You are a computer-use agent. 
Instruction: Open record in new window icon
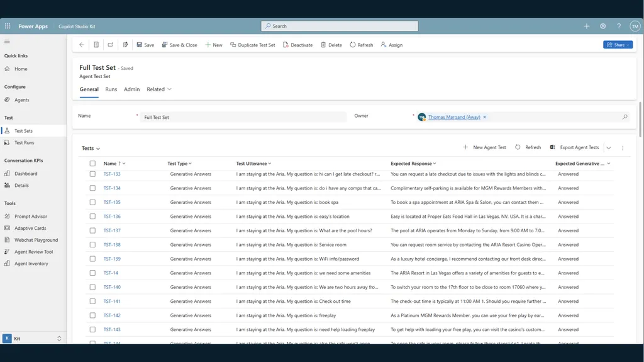(x=111, y=45)
